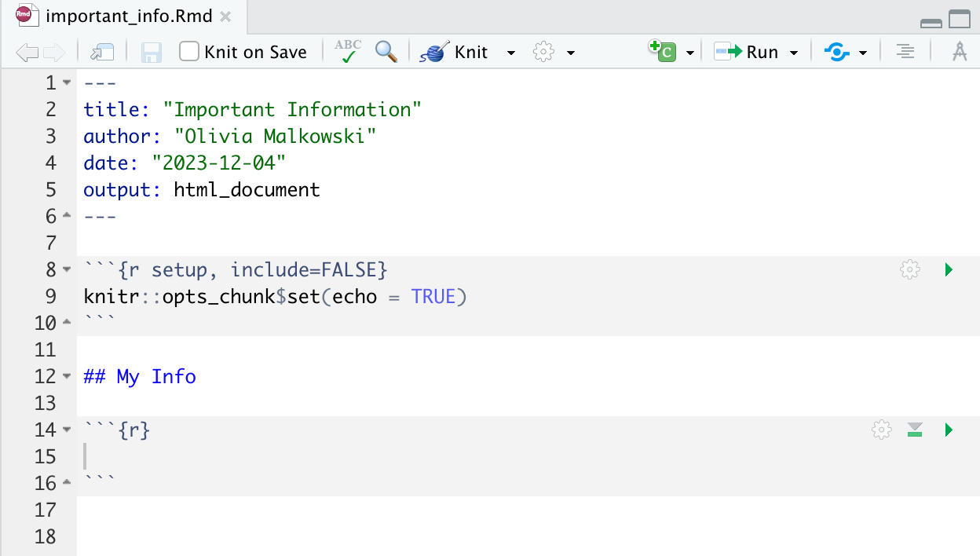Open line 14 chunk options gear
This screenshot has height=556, width=980.
(x=882, y=430)
